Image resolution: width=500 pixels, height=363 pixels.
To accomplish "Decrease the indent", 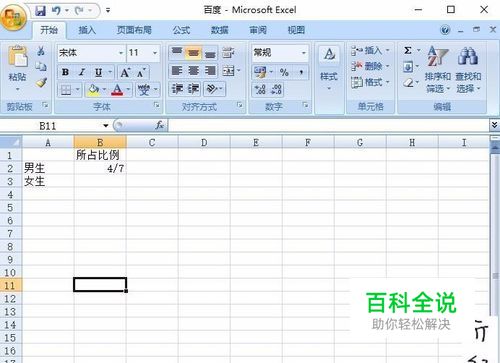I will coord(177,89).
